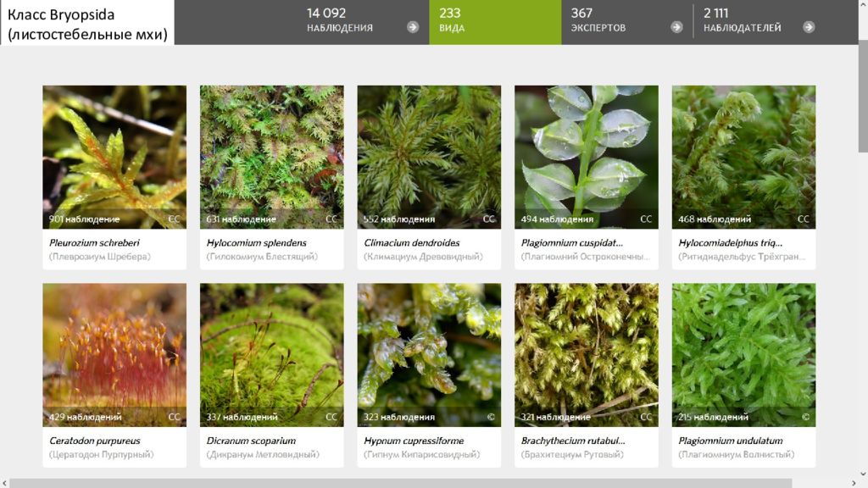The image size is (868, 488).
Task: Open the Hylocomiadelphus triquetrus photo thumbnail
Action: (743, 157)
